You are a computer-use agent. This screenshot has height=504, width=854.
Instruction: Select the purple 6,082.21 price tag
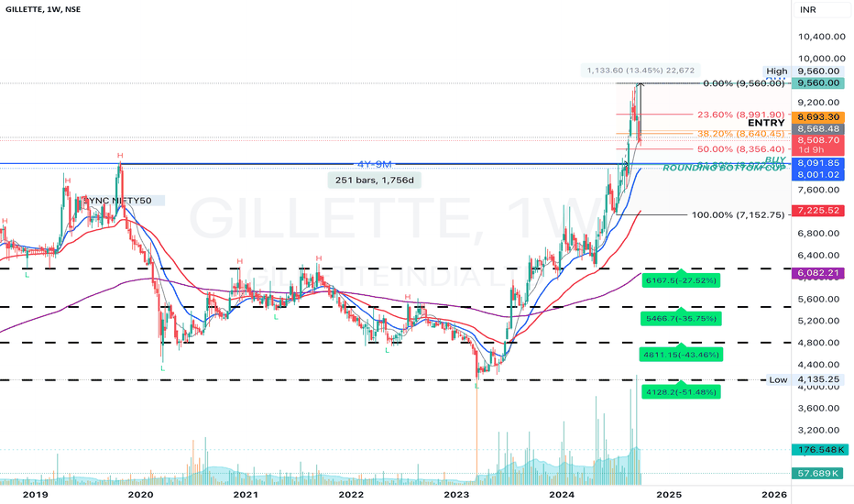tap(818, 272)
